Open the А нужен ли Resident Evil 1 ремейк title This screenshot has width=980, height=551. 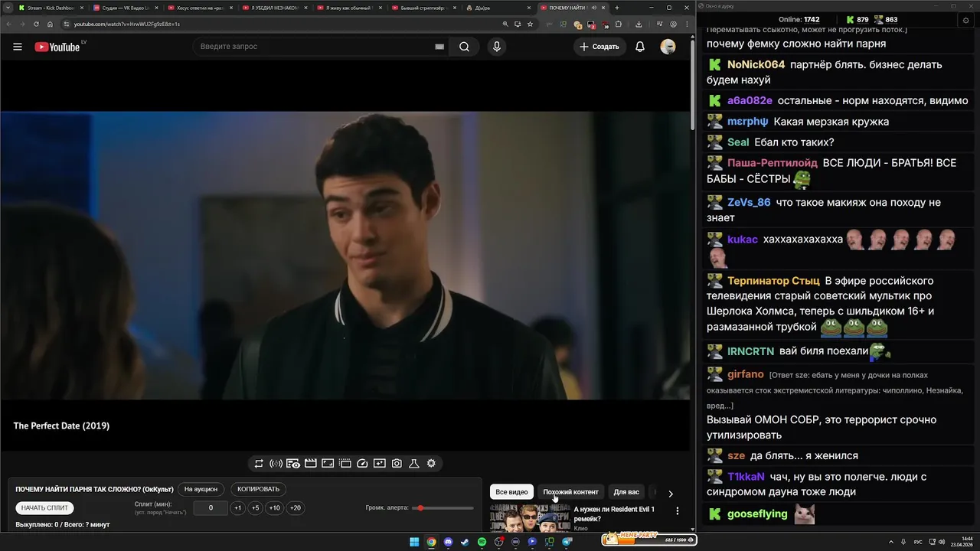click(x=614, y=514)
